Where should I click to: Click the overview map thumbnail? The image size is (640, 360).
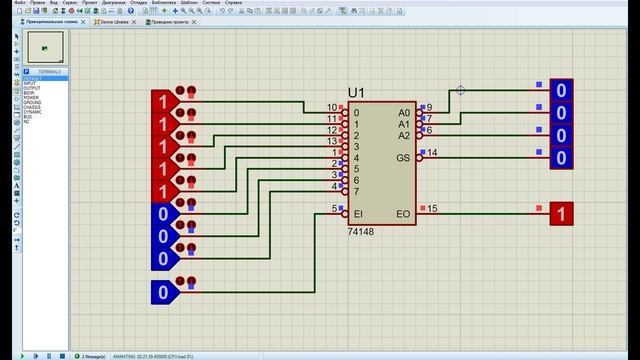tap(45, 48)
